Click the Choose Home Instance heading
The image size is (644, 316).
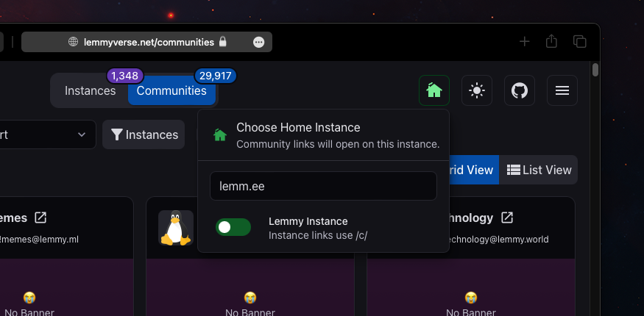click(x=298, y=127)
